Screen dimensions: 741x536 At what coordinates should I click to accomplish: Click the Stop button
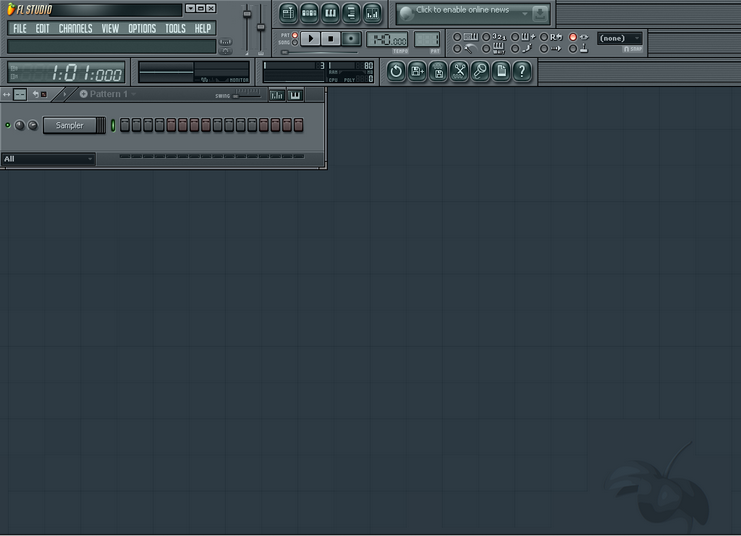tap(331, 39)
